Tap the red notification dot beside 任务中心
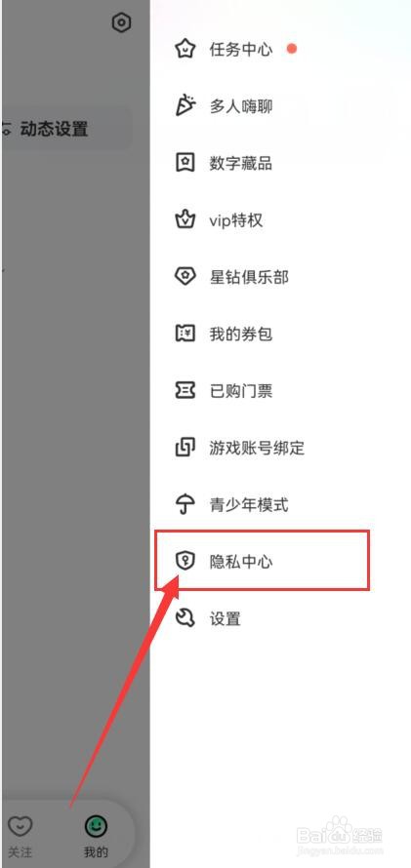The width and height of the screenshot is (411, 868). 291,49
